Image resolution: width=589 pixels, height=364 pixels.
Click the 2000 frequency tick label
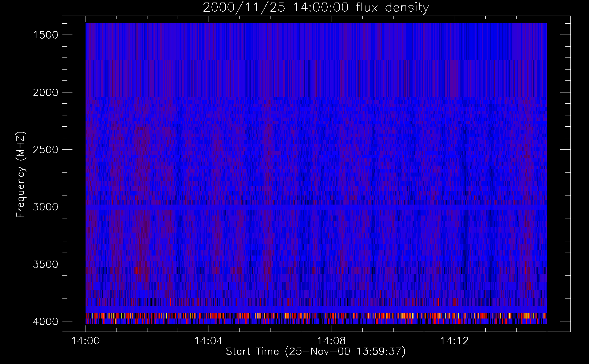[46, 92]
